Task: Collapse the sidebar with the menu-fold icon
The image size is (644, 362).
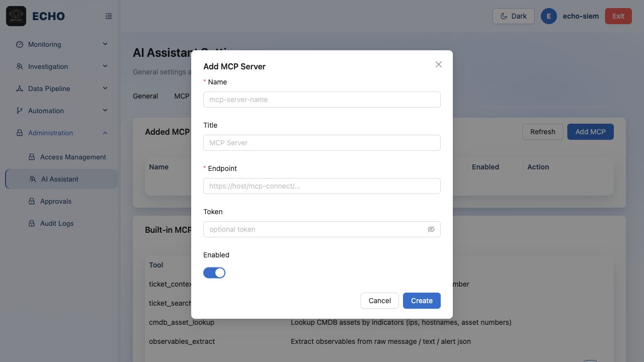Action: coord(109,16)
